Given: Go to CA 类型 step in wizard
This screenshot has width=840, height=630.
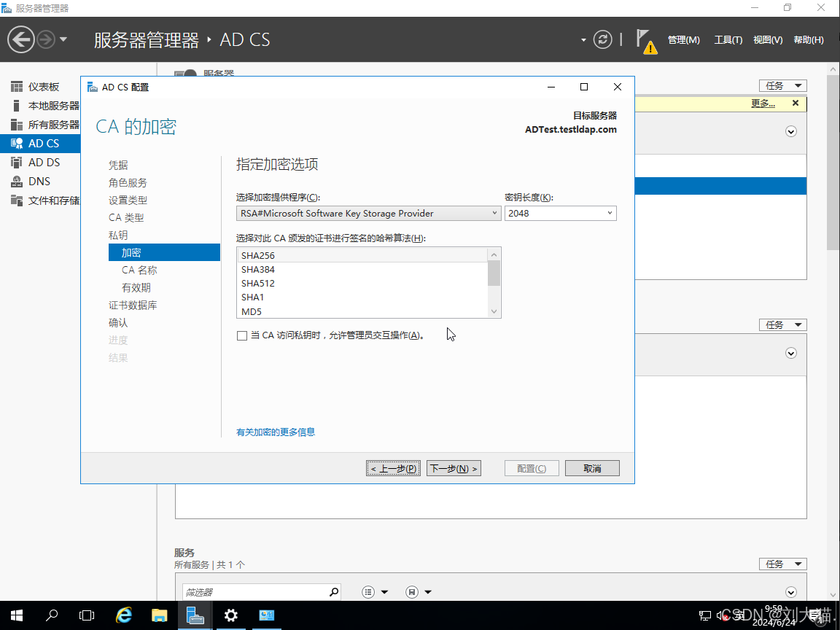Looking at the screenshot, I should coord(126,217).
